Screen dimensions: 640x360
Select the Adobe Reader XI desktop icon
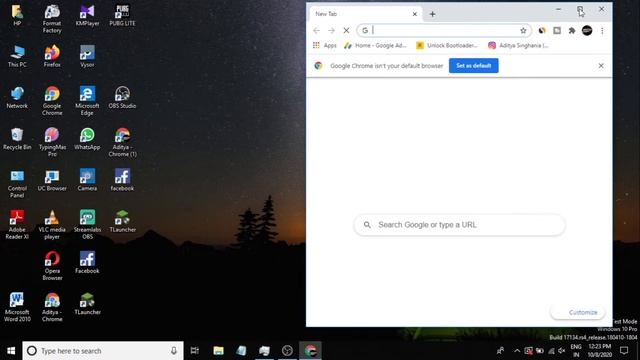click(x=17, y=225)
